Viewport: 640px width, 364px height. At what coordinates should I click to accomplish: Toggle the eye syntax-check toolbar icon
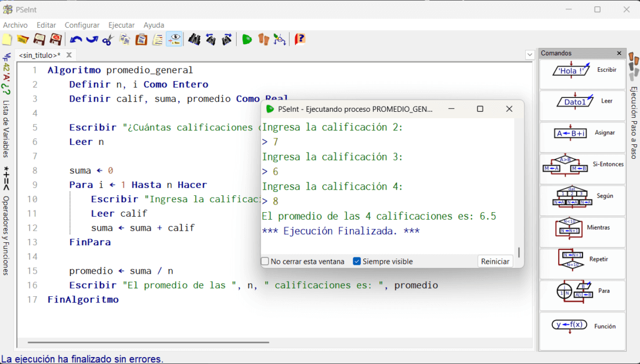pyautogui.click(x=174, y=39)
